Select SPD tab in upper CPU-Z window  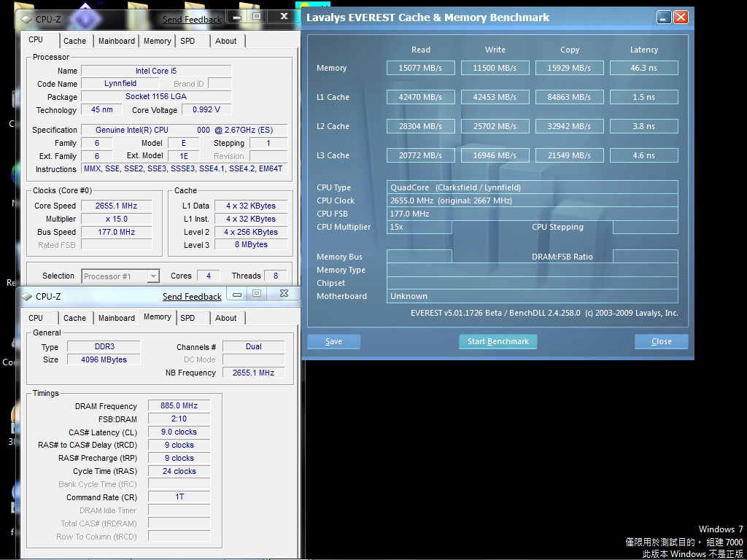coord(187,41)
